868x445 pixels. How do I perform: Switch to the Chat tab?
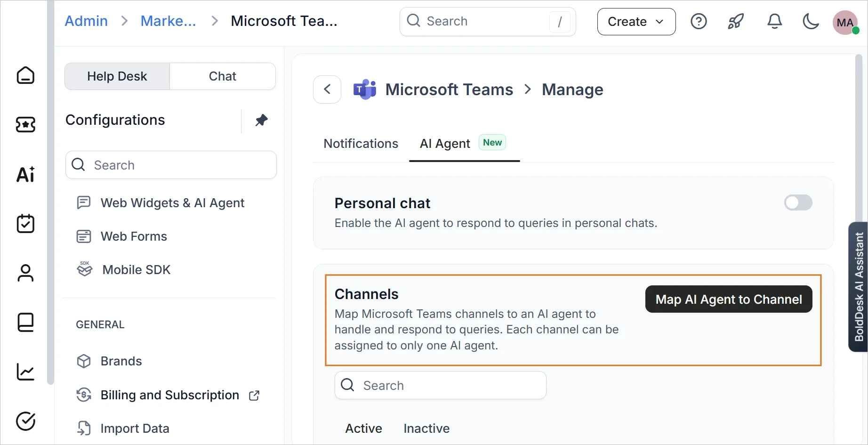click(x=223, y=76)
